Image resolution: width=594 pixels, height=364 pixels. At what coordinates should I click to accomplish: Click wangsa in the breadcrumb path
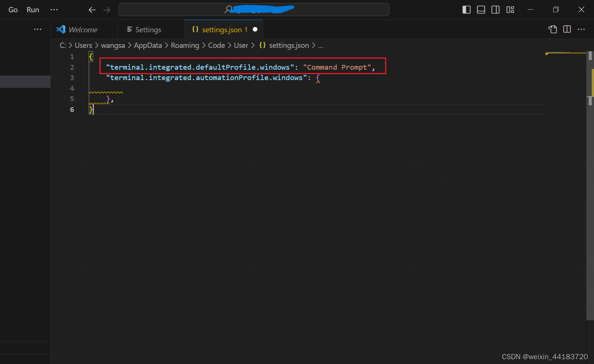(113, 45)
